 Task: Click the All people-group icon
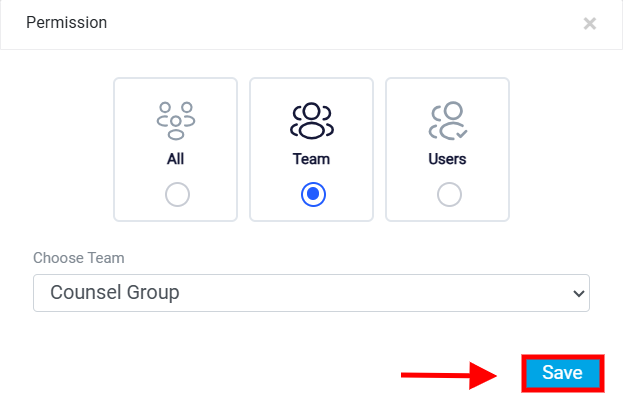click(x=176, y=121)
